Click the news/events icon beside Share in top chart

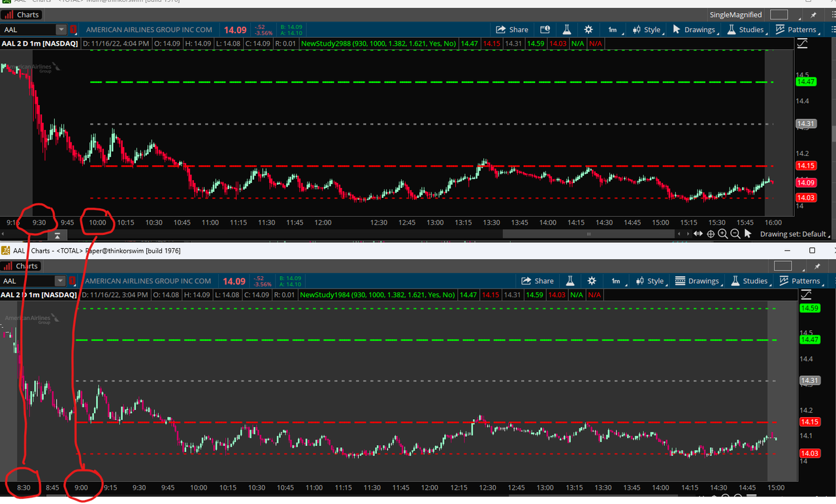544,29
